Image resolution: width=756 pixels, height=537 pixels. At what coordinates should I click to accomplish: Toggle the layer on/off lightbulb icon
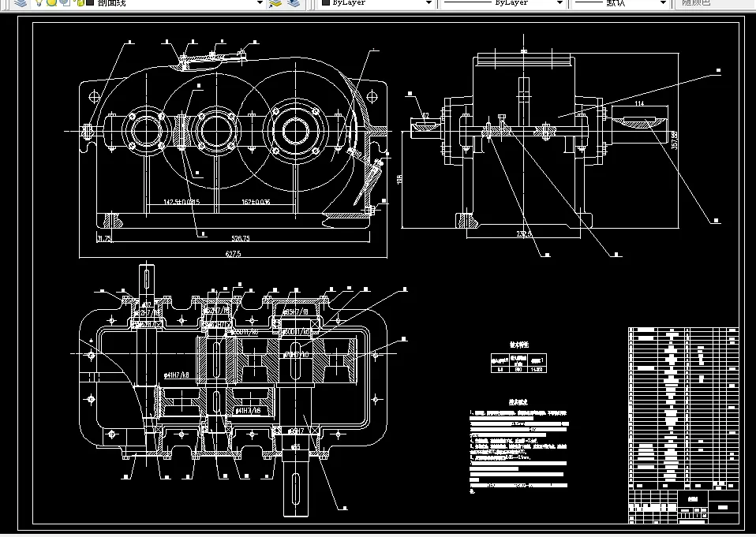pos(39,3)
